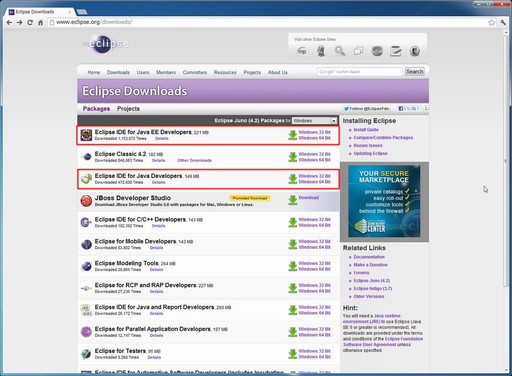512x376 pixels.
Task: Click the Your Secure Marketplace ad banner
Action: [384, 201]
